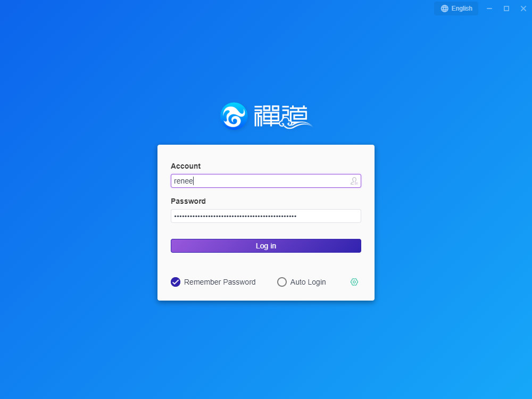
Task: Click the Auto Login text label
Action: point(308,282)
